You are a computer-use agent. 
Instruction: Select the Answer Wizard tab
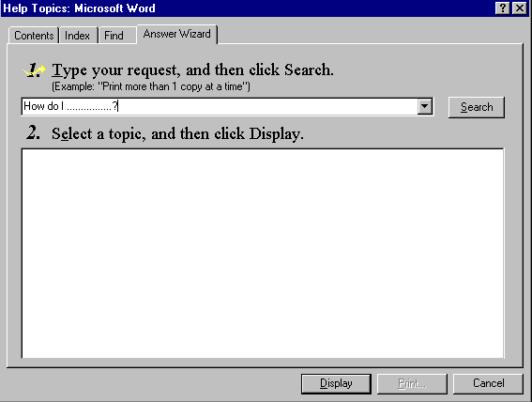click(x=176, y=34)
